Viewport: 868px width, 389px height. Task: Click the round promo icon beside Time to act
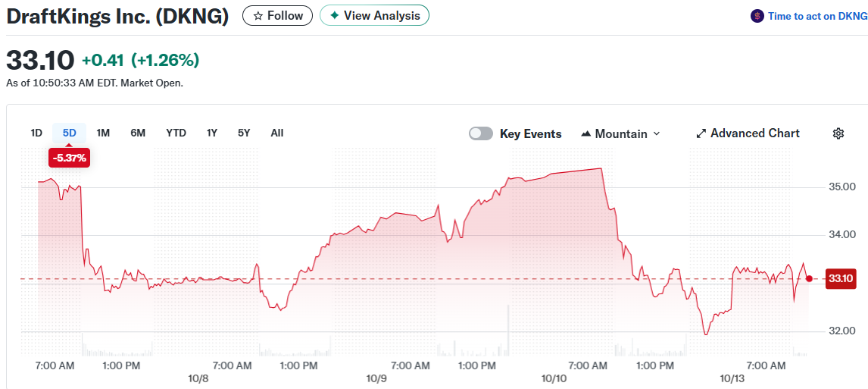pos(757,16)
